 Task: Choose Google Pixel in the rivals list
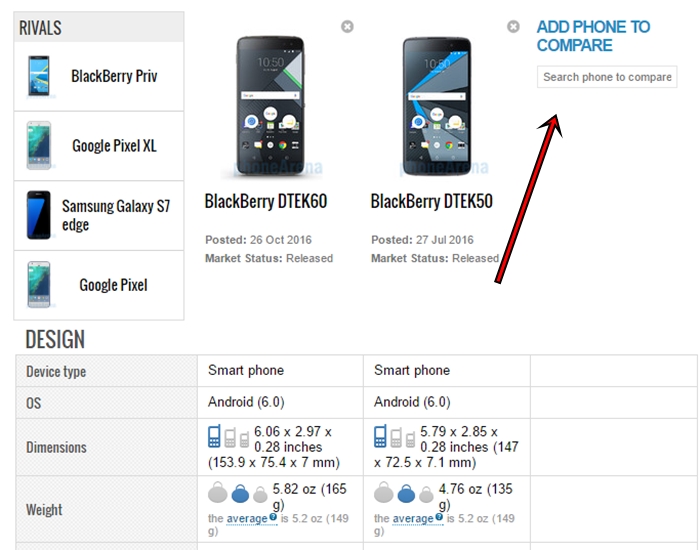(x=99, y=285)
